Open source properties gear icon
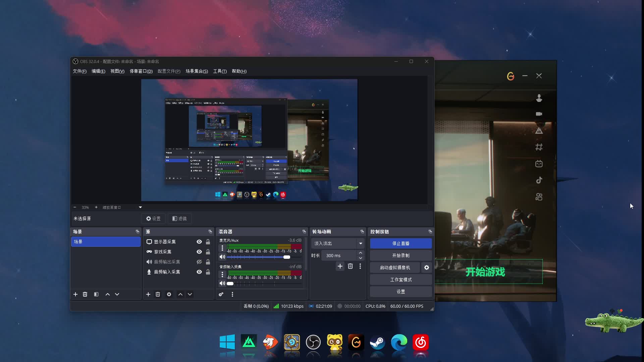Image resolution: width=644 pixels, height=362 pixels. coord(169,294)
